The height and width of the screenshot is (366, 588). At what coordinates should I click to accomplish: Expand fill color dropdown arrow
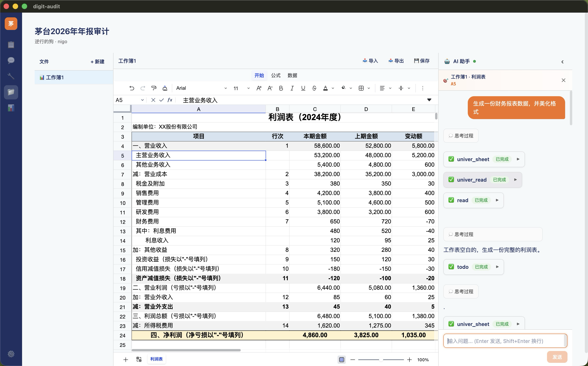pyautogui.click(x=351, y=88)
